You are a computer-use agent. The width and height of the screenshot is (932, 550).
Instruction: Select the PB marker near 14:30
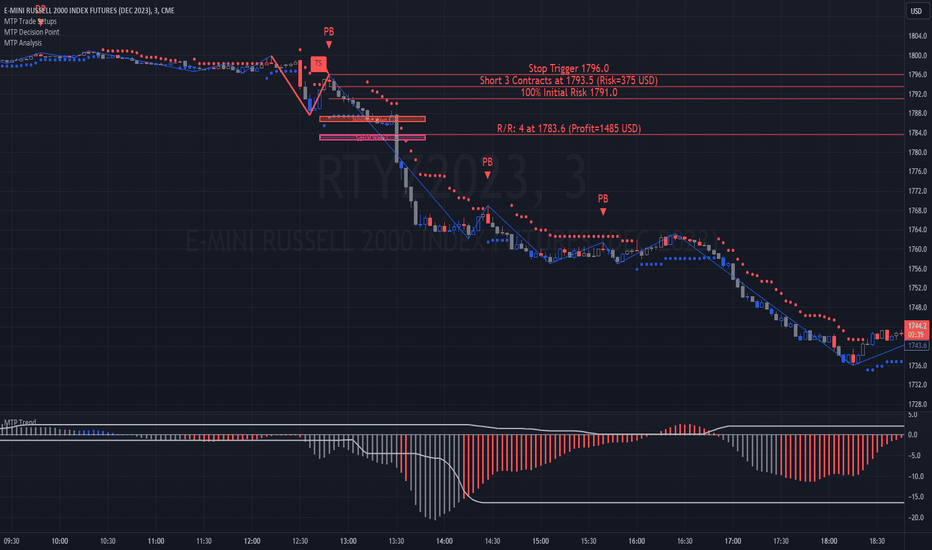[x=487, y=162]
